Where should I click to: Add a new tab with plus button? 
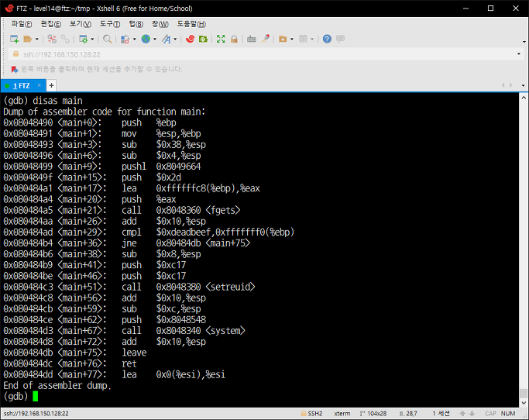51,86
